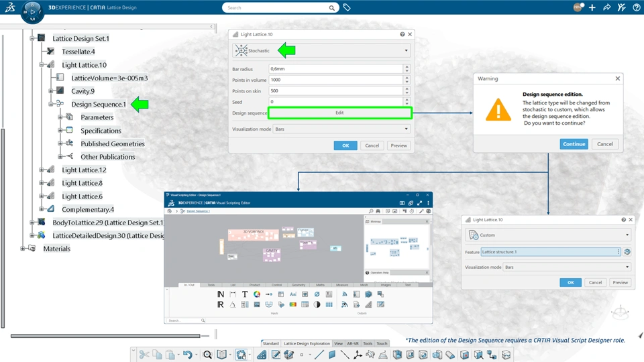Open the tag icon next to search

[347, 7]
